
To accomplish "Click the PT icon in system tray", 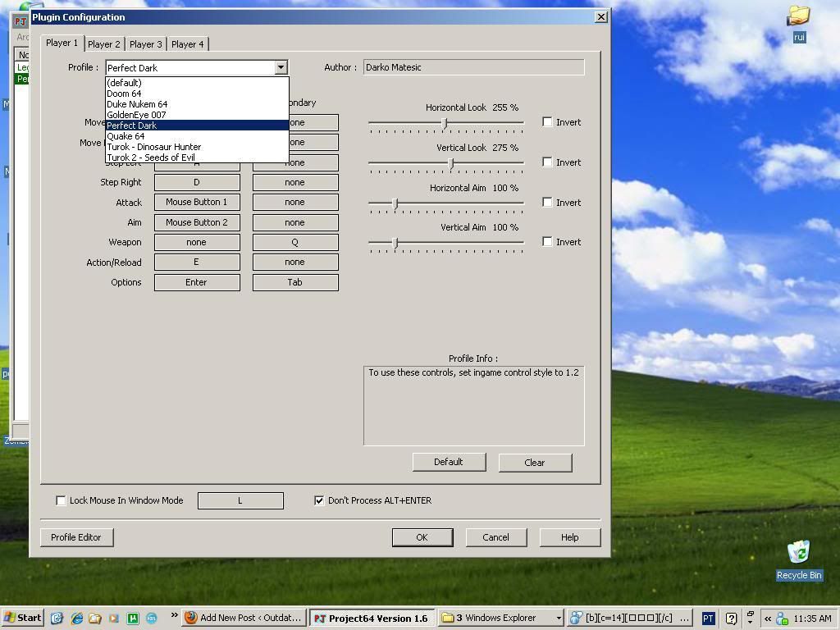I will click(x=708, y=618).
